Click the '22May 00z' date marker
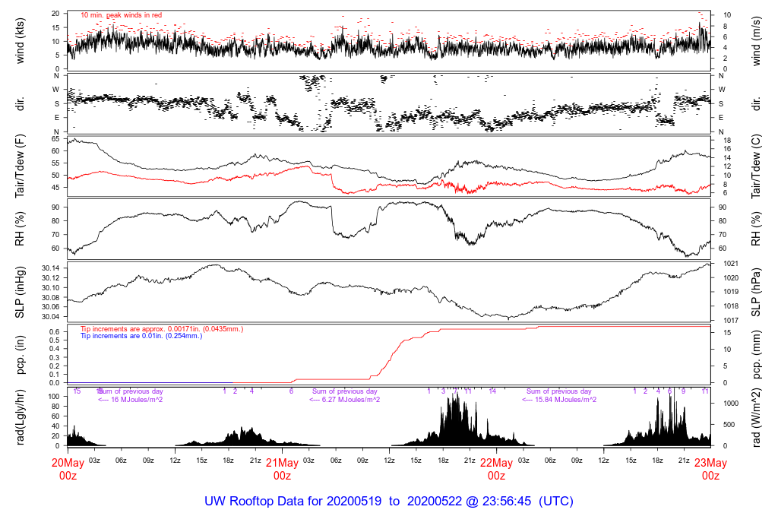 (496, 469)
